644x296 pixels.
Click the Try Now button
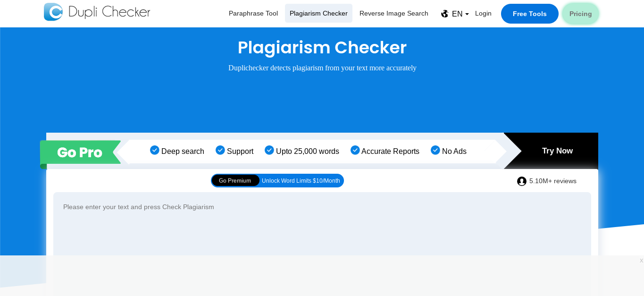click(557, 151)
